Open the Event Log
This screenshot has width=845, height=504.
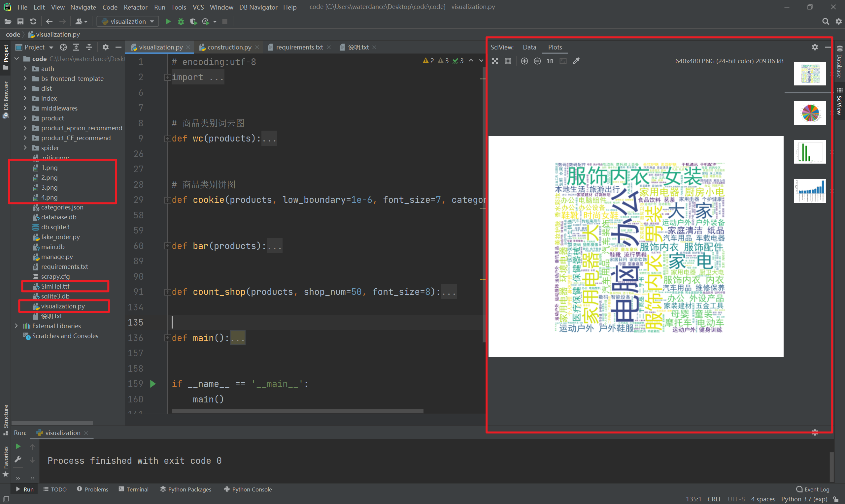point(813,489)
